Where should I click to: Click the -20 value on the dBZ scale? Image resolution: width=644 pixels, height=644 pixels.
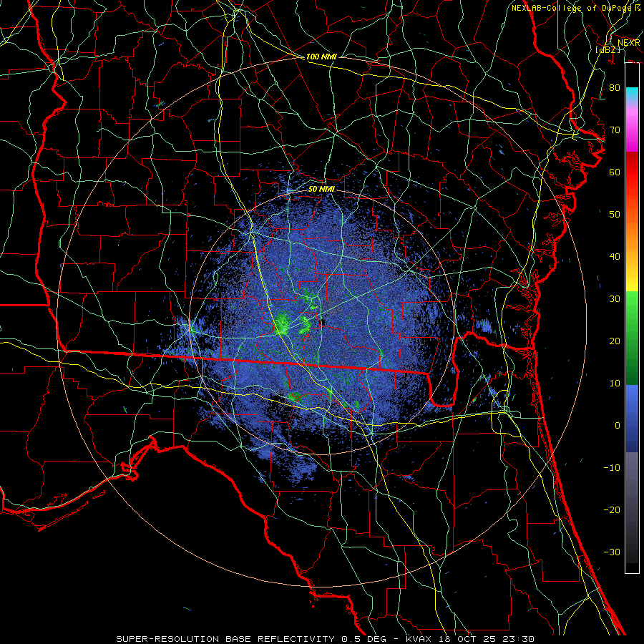[612, 509]
